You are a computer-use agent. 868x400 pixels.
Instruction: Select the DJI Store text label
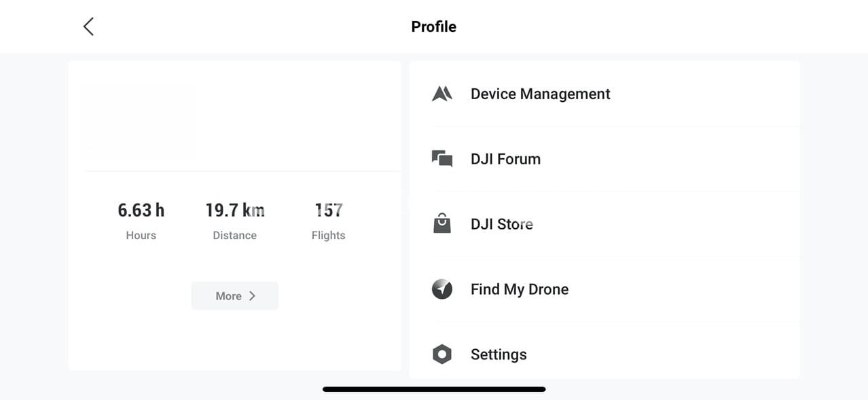tap(501, 224)
